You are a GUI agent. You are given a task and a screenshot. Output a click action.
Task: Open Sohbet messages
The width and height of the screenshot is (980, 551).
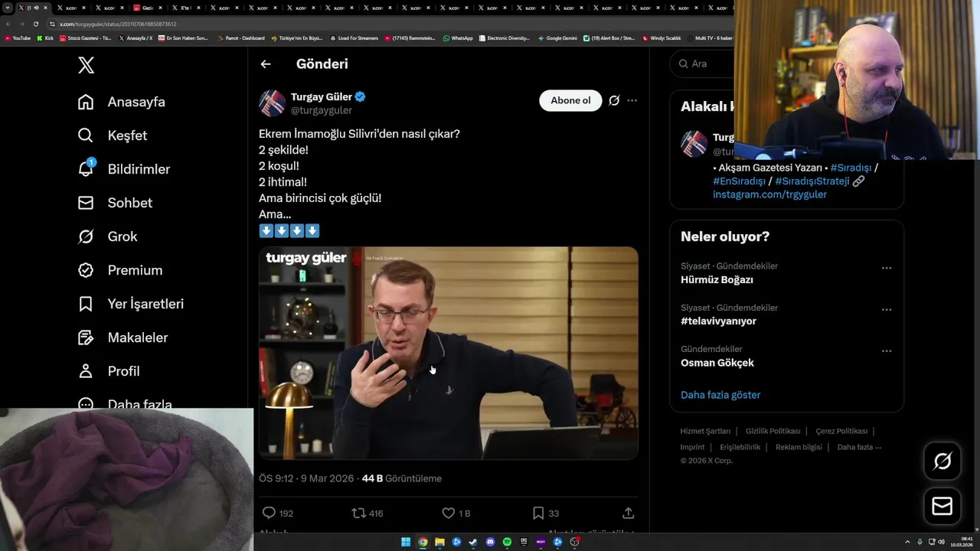pyautogui.click(x=115, y=203)
